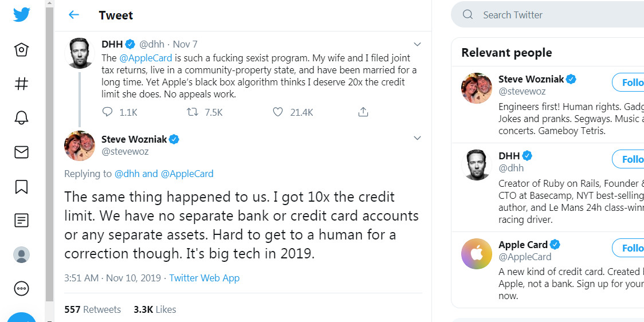
Task: Share DHH's tweet via share icon
Action: click(x=363, y=112)
